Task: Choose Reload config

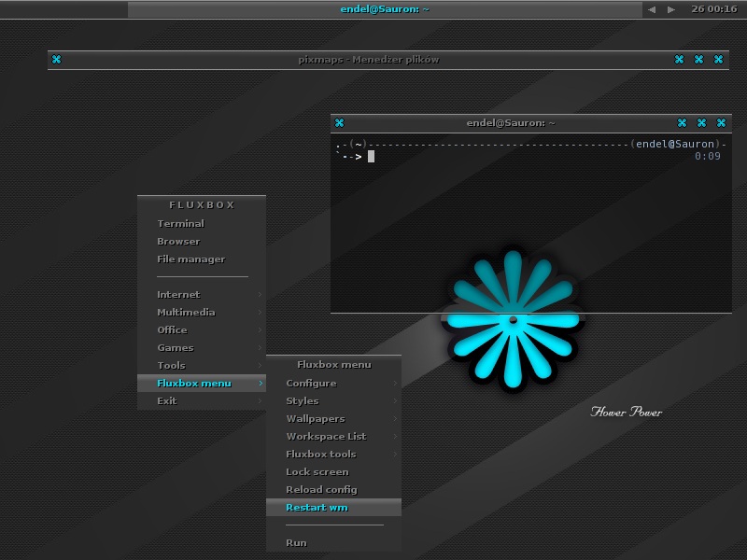Action: click(x=333, y=489)
